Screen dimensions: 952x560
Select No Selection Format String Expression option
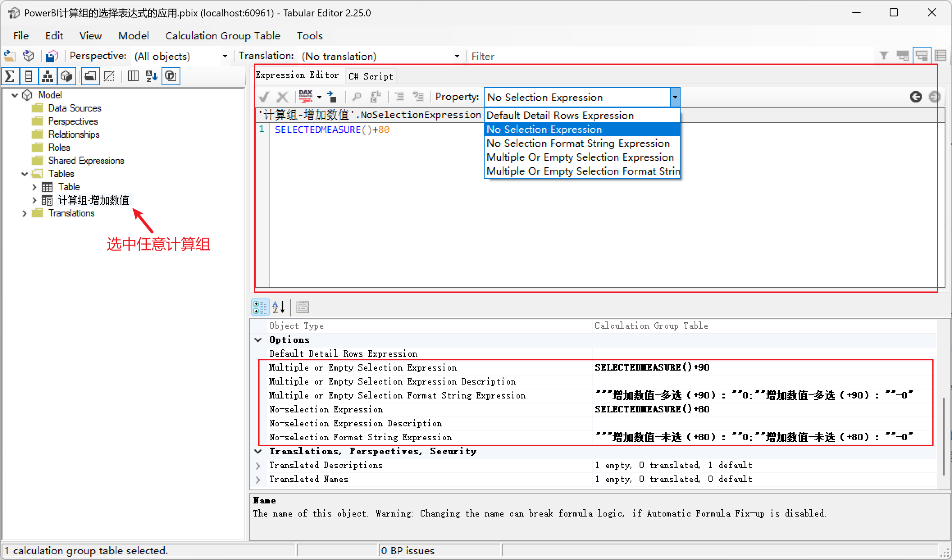pos(582,143)
